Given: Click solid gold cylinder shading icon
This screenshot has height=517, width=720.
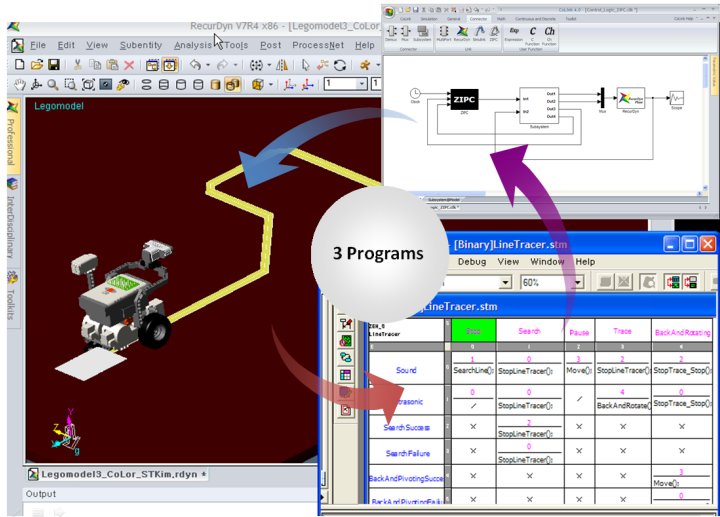Looking at the screenshot, I should 215,84.
